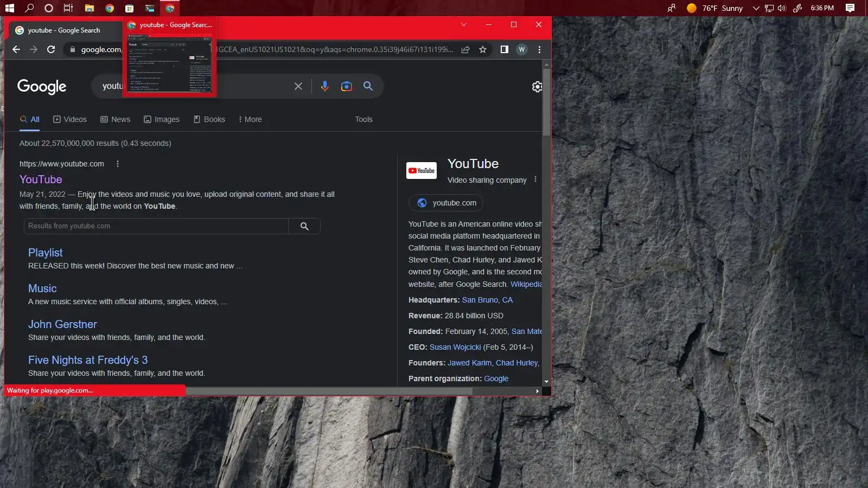Bookmark this tab with the star icon

483,49
